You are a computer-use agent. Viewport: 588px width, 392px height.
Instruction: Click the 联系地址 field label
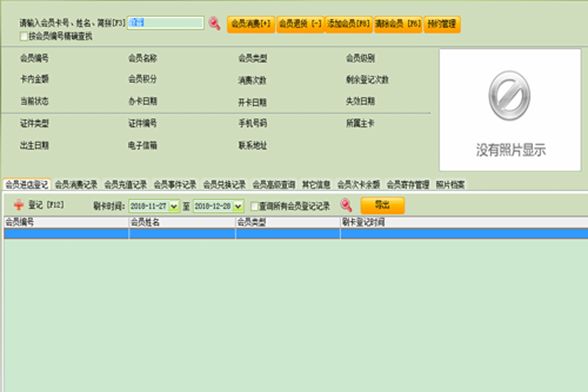coord(253,146)
